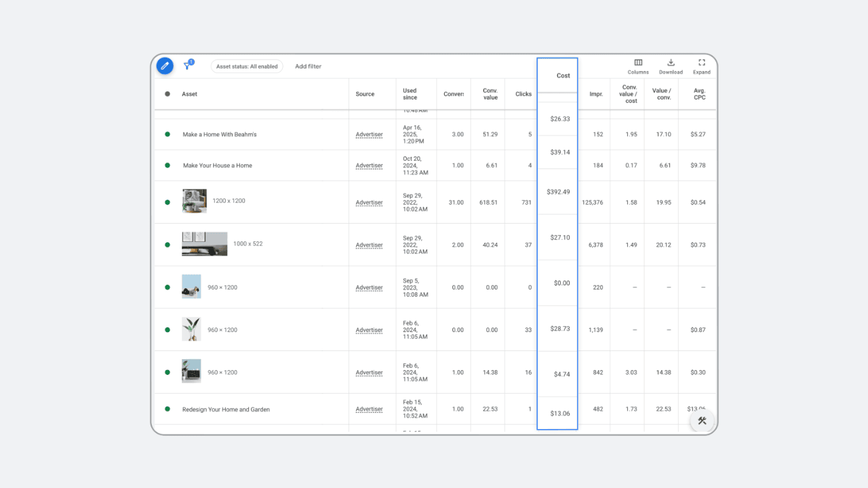
Task: Sort by the Source column header
Action: click(365, 94)
